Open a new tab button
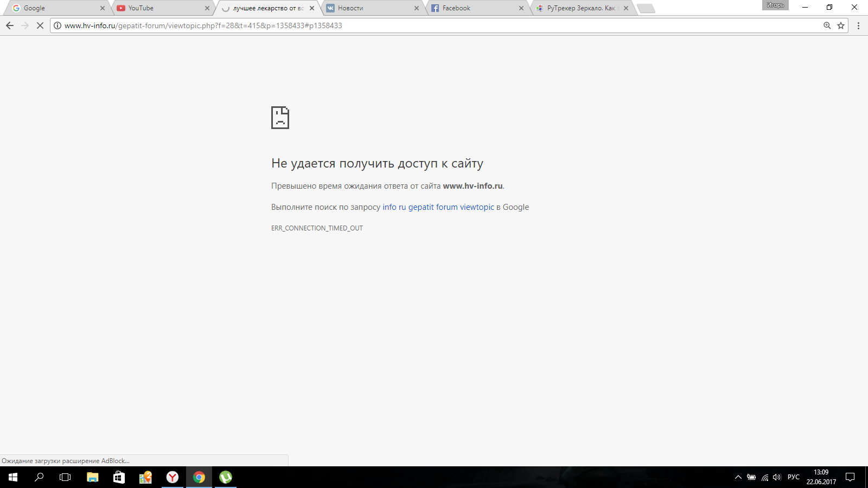This screenshot has width=868, height=488. [646, 8]
